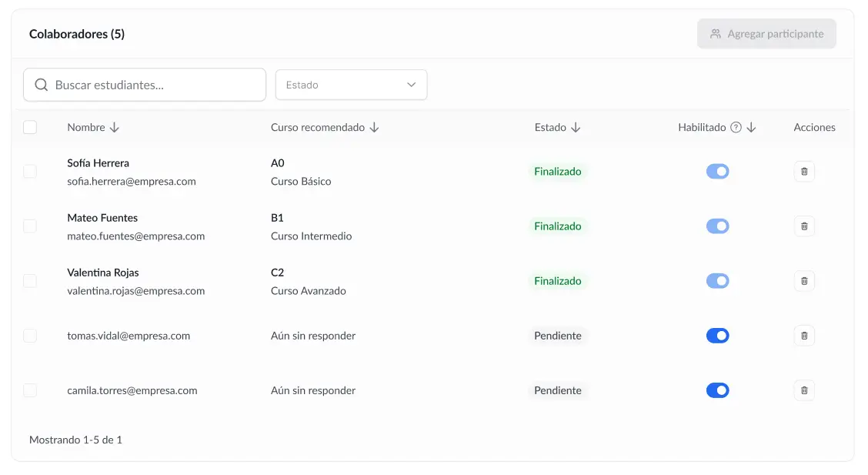Toggle Habilitado switch for Sofía Herrera
This screenshot has width=868, height=475.
(717, 172)
